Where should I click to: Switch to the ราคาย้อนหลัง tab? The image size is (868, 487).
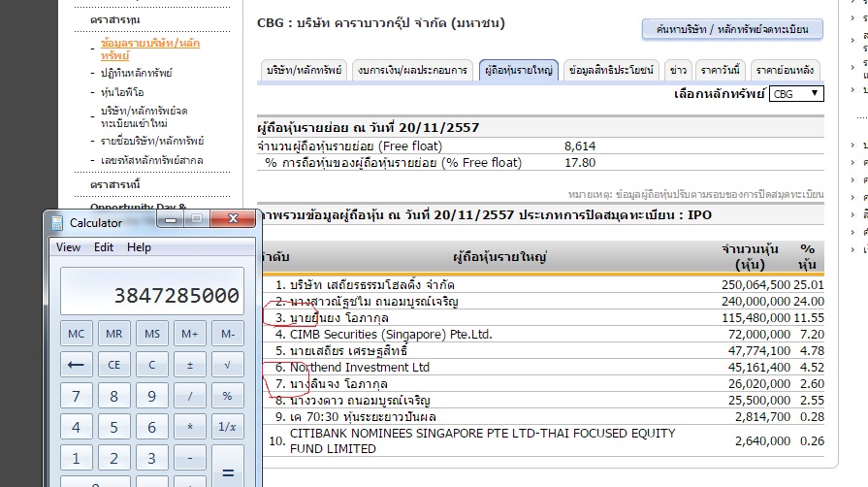coord(785,71)
